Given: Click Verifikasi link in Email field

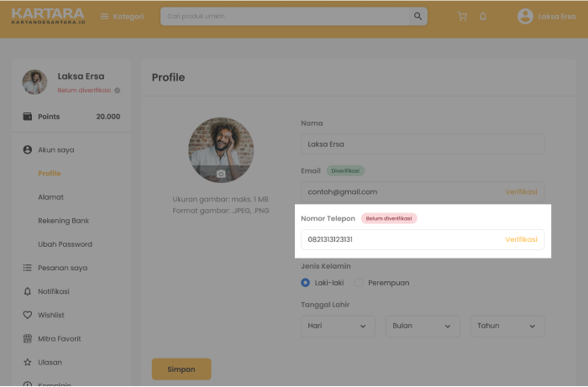Looking at the screenshot, I should pos(521,191).
